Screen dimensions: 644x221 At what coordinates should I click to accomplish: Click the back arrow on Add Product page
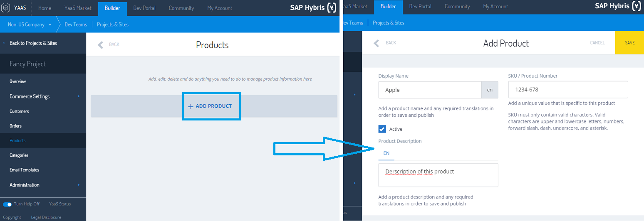[x=376, y=43]
